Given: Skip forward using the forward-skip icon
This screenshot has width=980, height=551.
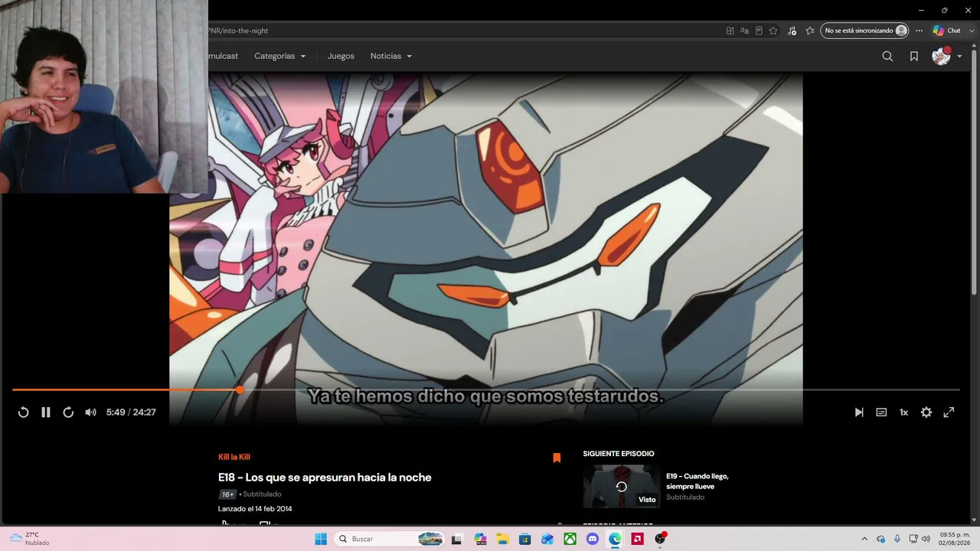Looking at the screenshot, I should [68, 412].
